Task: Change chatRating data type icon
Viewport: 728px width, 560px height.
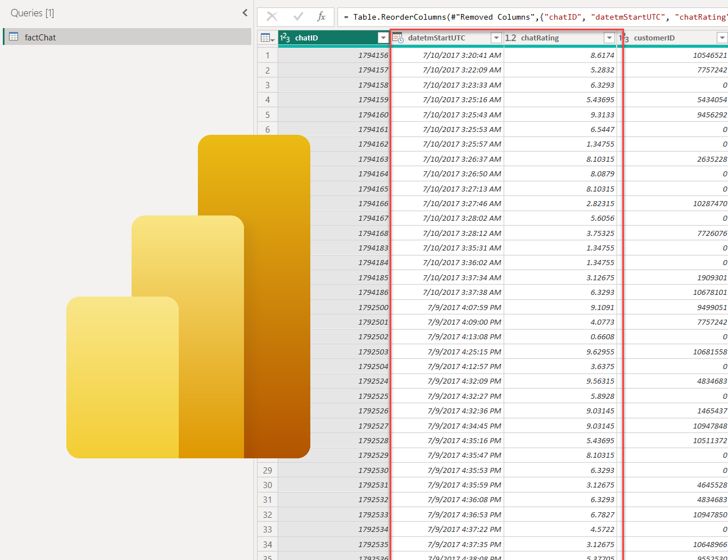Action: pyautogui.click(x=510, y=38)
